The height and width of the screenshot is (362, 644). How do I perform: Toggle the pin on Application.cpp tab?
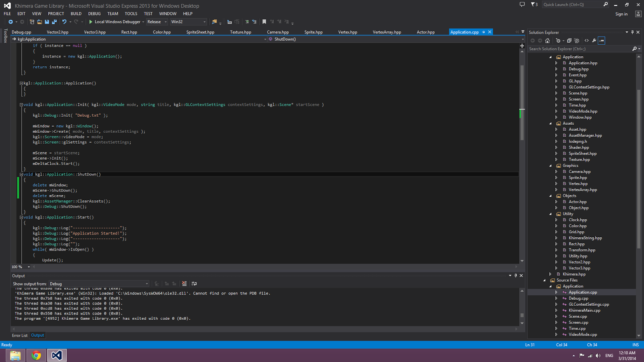click(x=483, y=32)
